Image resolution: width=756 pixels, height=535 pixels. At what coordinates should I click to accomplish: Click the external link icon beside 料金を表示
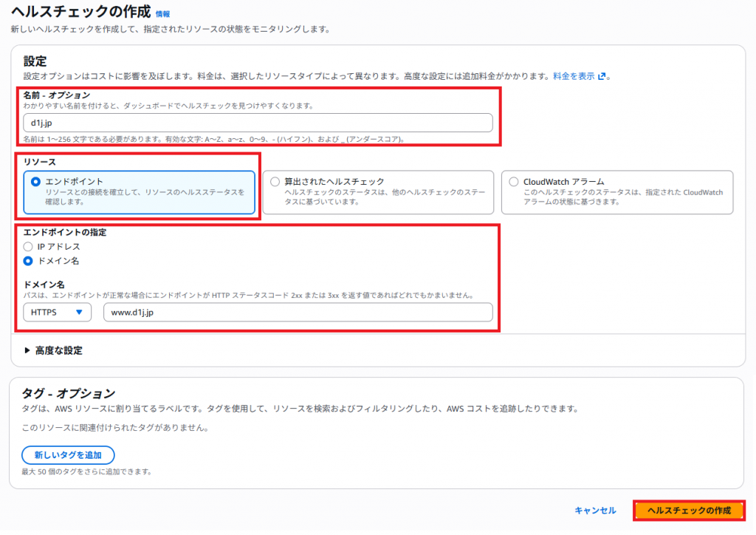(x=602, y=76)
